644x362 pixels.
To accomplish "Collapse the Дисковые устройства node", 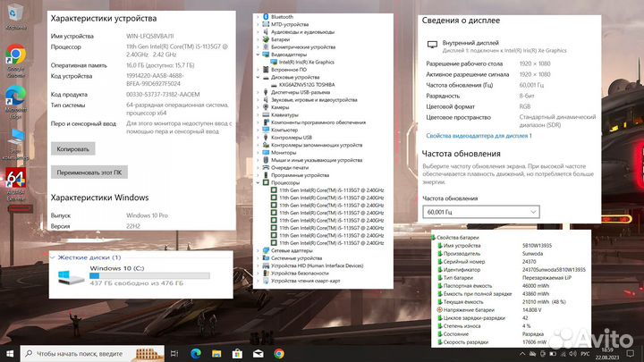I will (258, 77).
